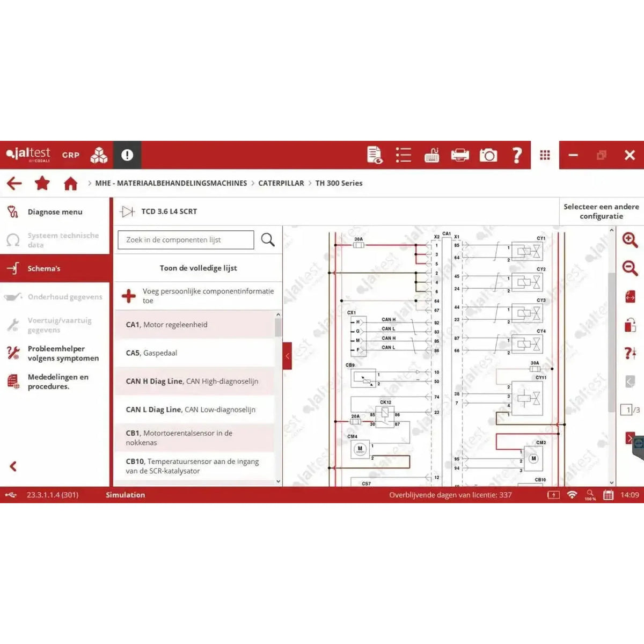
Task: Open help with the question mark icon
Action: [x=517, y=155]
